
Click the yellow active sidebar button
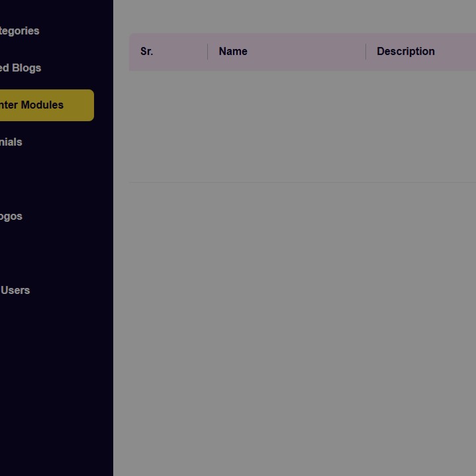46,105
